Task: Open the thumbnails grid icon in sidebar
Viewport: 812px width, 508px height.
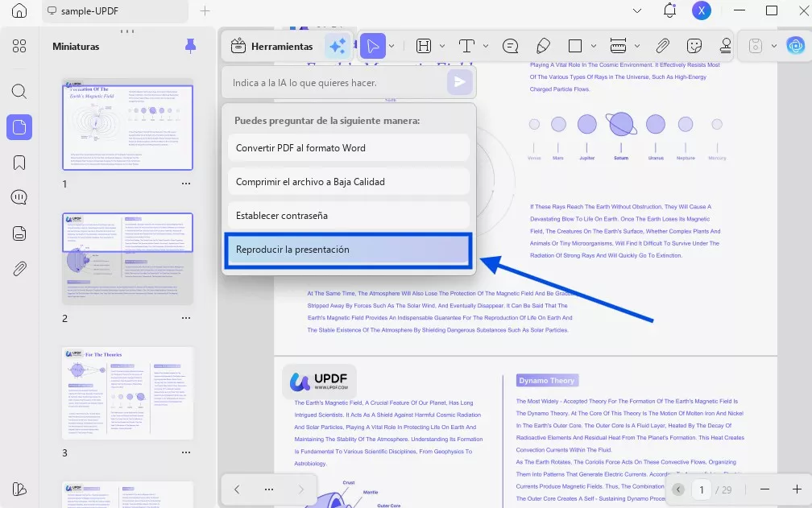Action: pyautogui.click(x=19, y=46)
